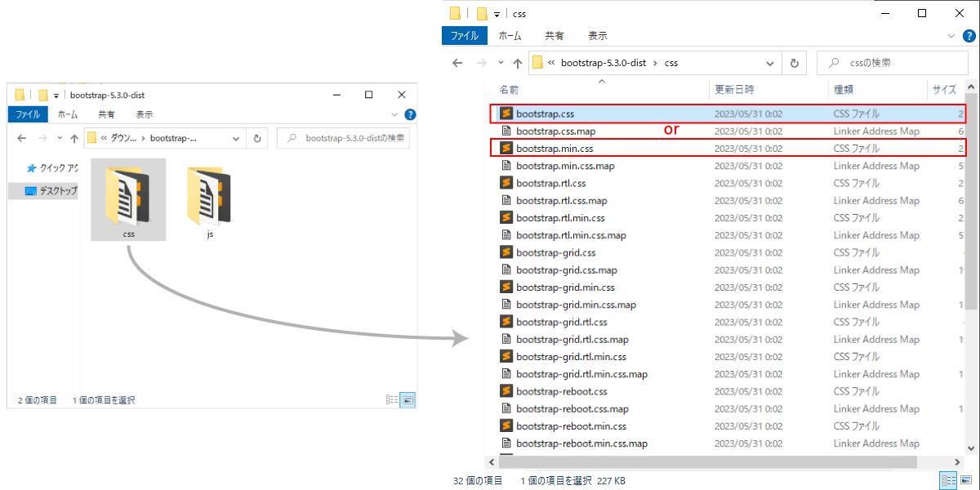The height and width of the screenshot is (490, 980).
Task: Select the file bootstrap-grid.min.css.map
Action: pos(576,305)
